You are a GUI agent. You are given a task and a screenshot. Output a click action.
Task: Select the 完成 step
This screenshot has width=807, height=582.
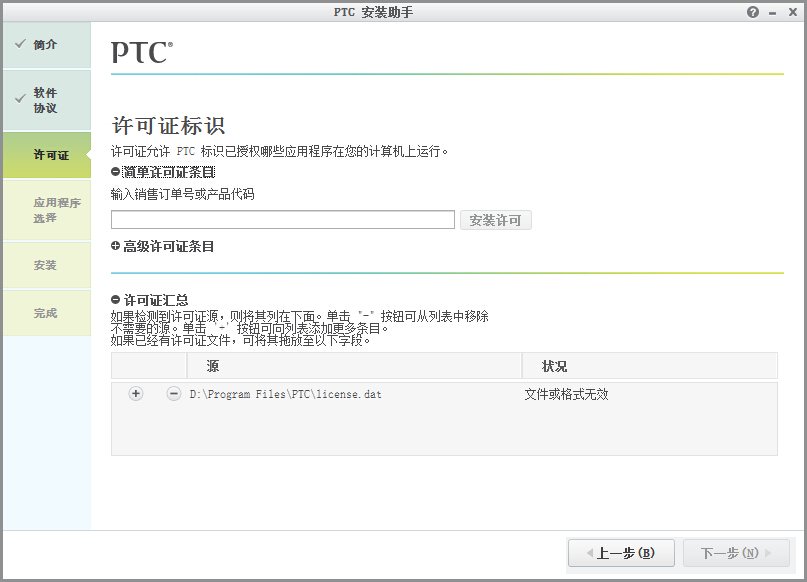pos(47,313)
